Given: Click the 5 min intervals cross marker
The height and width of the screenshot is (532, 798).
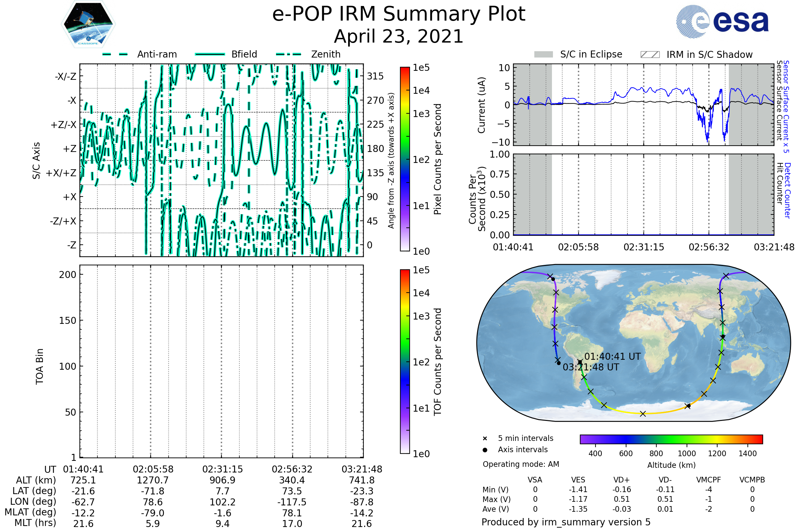Looking at the screenshot, I should pyautogui.click(x=485, y=439).
